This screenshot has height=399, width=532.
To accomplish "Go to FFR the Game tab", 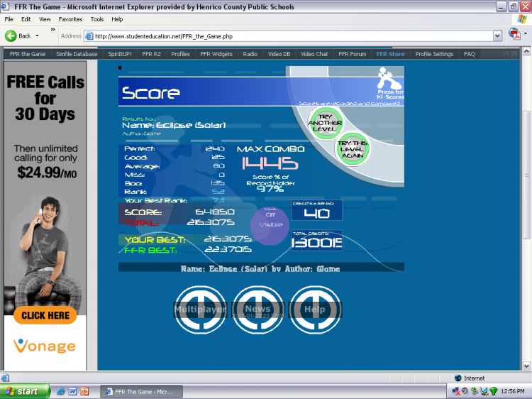I will pos(28,54).
